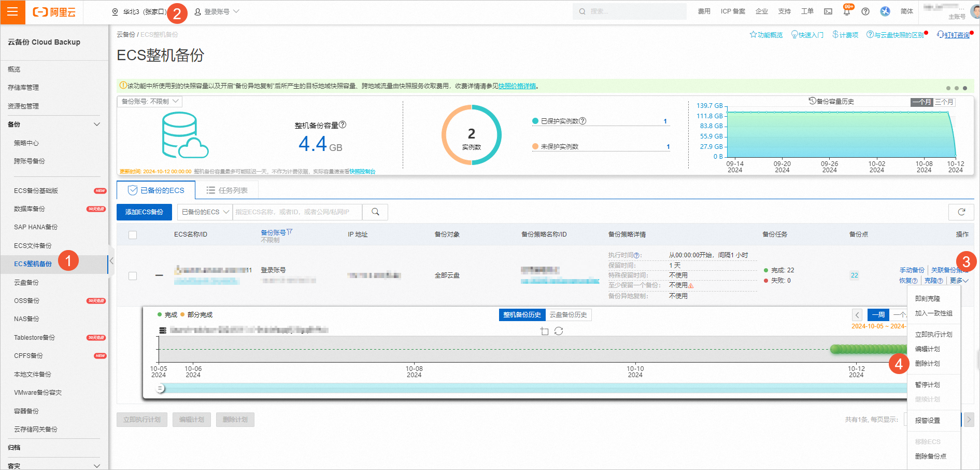
Task: Click the top global search box
Action: (630, 11)
